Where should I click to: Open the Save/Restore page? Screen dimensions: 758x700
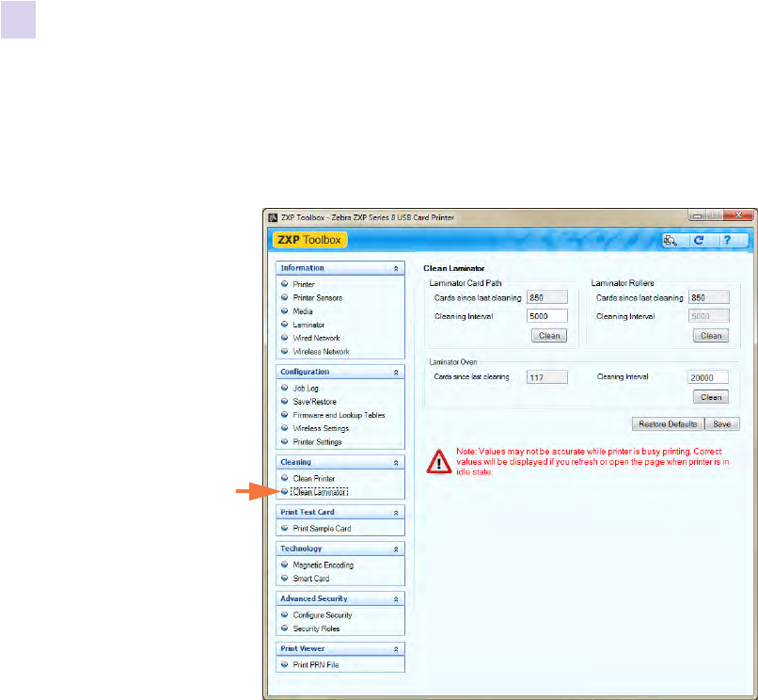tap(315, 402)
